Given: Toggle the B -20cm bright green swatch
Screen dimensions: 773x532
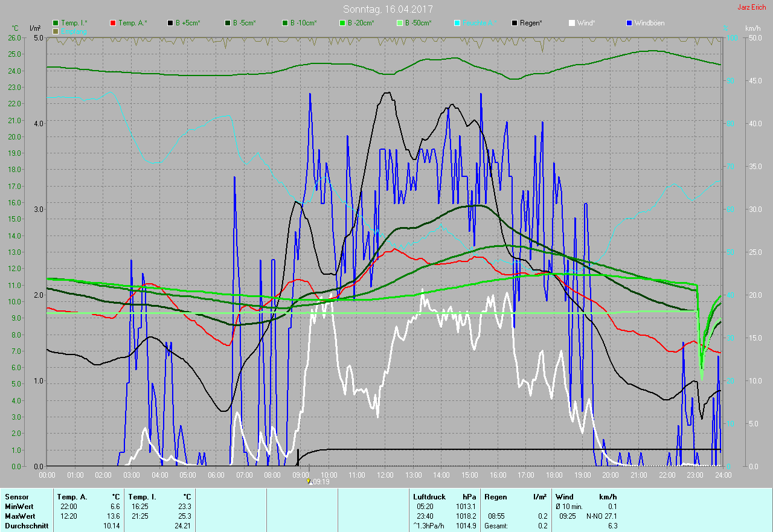Looking at the screenshot, I should tap(342, 23).
